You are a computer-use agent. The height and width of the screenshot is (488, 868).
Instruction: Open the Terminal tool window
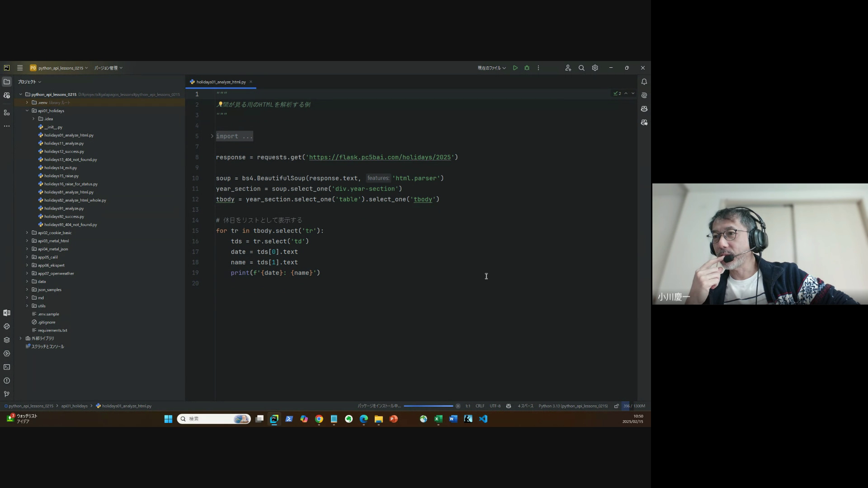pyautogui.click(x=7, y=367)
